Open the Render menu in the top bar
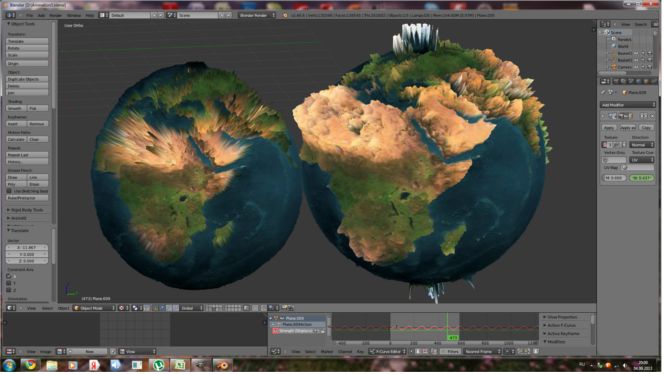 (56, 15)
